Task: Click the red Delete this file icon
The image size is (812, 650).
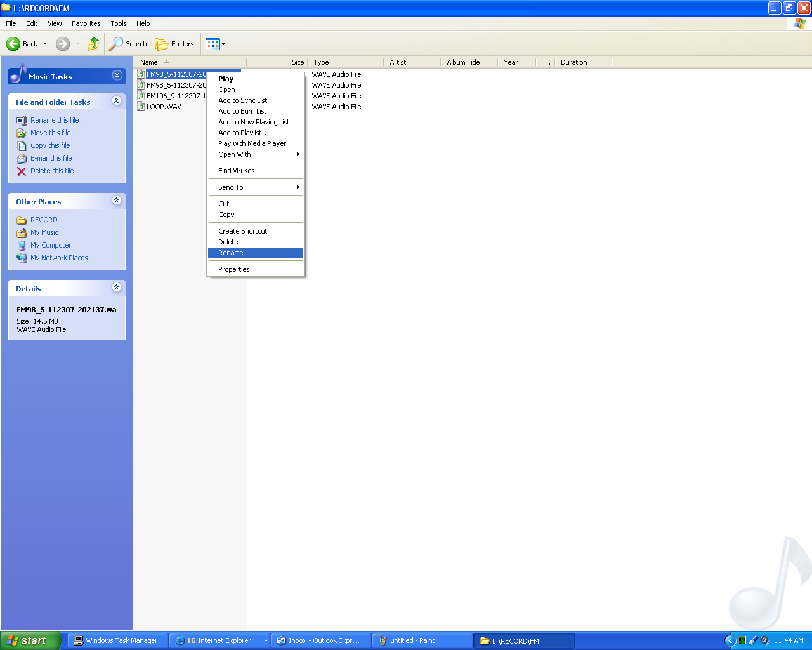Action: (22, 171)
